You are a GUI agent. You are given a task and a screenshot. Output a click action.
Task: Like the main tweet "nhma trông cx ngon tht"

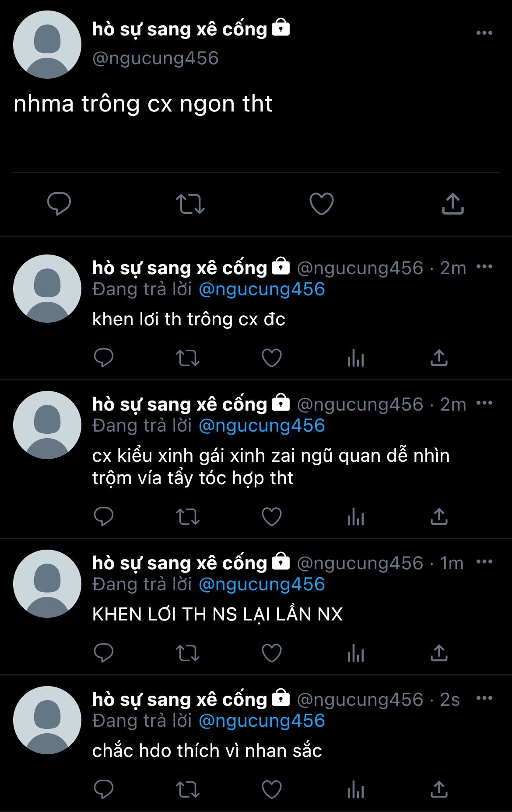[x=321, y=204]
